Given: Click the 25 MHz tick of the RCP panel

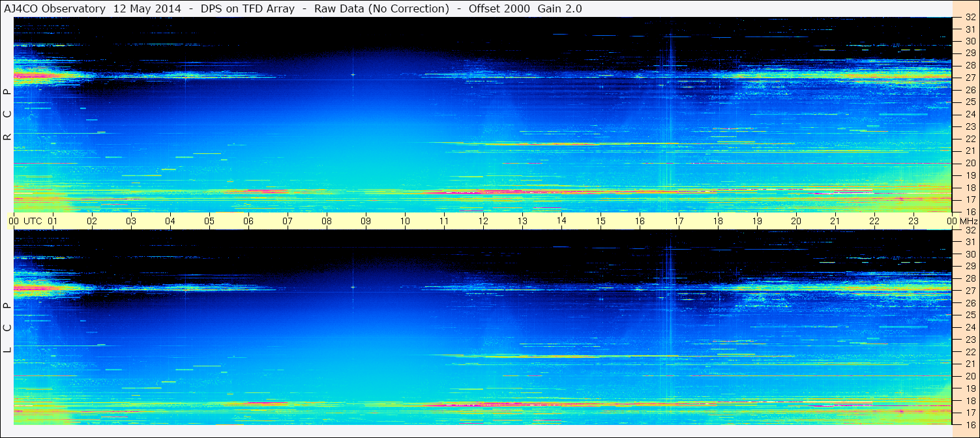Looking at the screenshot, I should 970,102.
